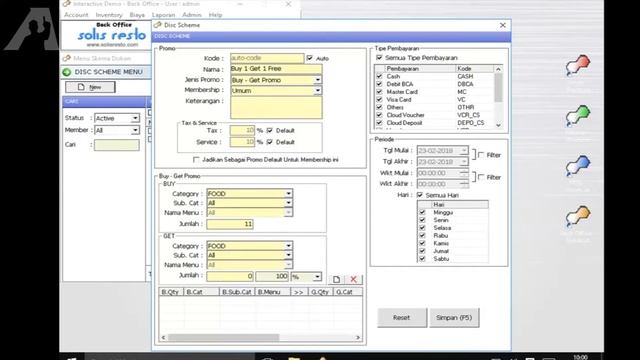Toggle the Auto code checkbox
The width and height of the screenshot is (640, 360).
coord(310,58)
